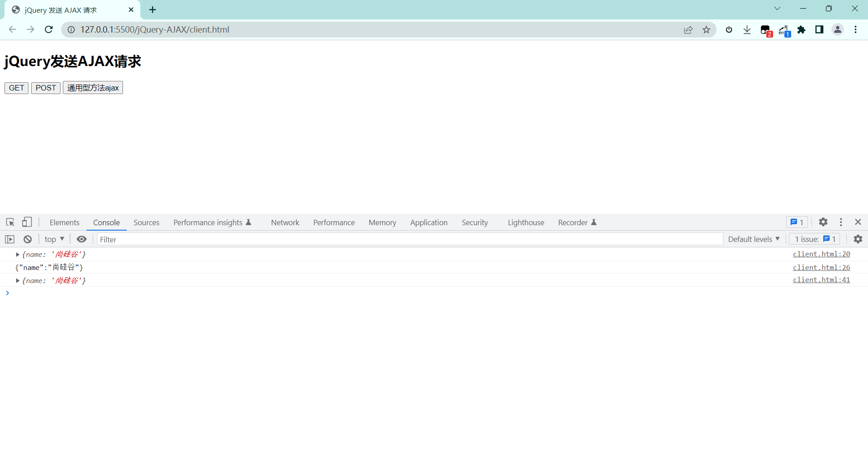This screenshot has width=868, height=459.
Task: Open client.html:20 source link
Action: click(x=821, y=254)
